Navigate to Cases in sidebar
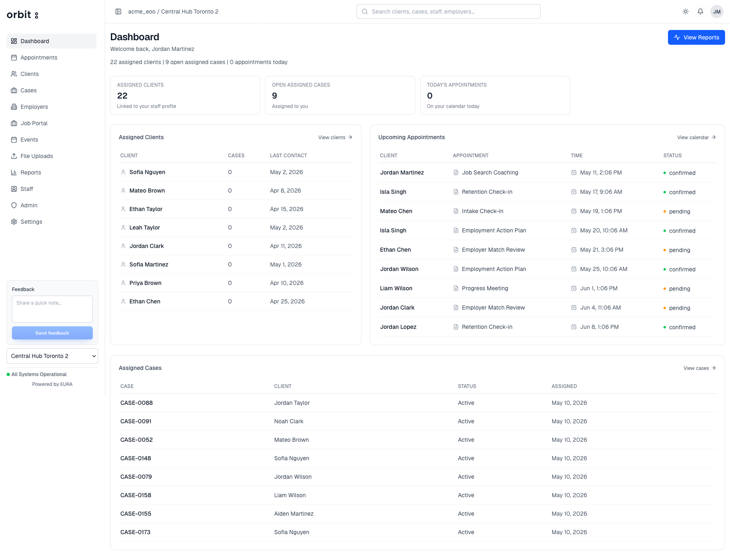This screenshot has width=730, height=560. click(x=51, y=90)
